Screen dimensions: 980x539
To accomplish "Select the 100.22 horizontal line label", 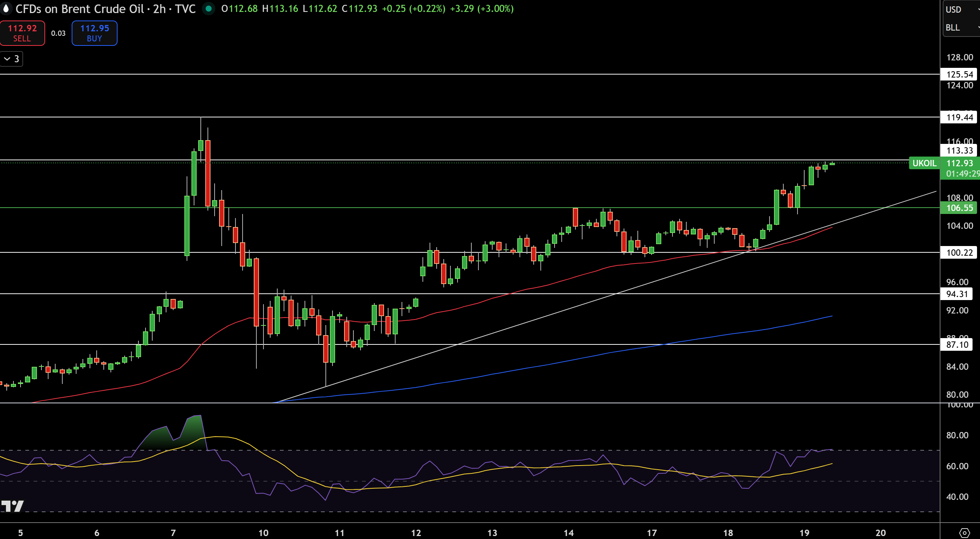I will [959, 252].
